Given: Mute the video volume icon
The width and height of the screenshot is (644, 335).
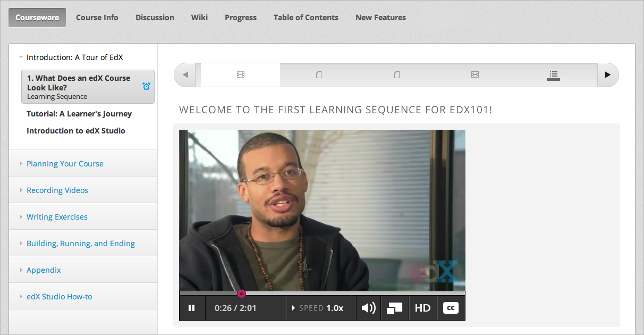Looking at the screenshot, I should click(368, 308).
